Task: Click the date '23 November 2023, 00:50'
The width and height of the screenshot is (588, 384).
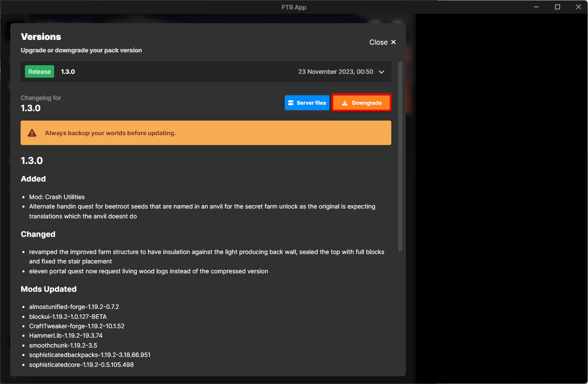Action: (335, 72)
